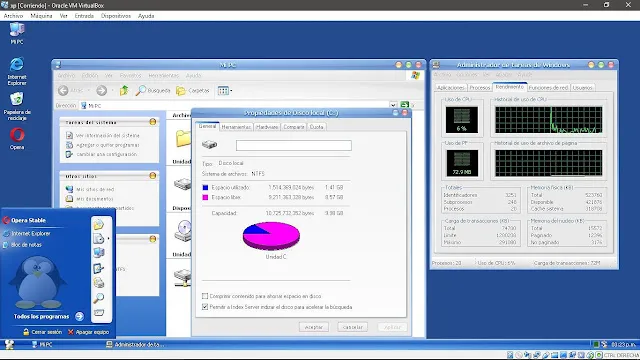This screenshot has width=640, height=360.
Task: Toggle 'Permitir a Index Server indizar' checkbox
Action: coord(205,307)
